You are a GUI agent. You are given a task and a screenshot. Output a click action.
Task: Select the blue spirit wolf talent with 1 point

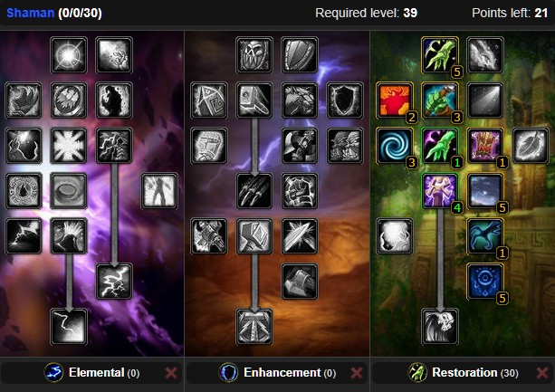485,236
